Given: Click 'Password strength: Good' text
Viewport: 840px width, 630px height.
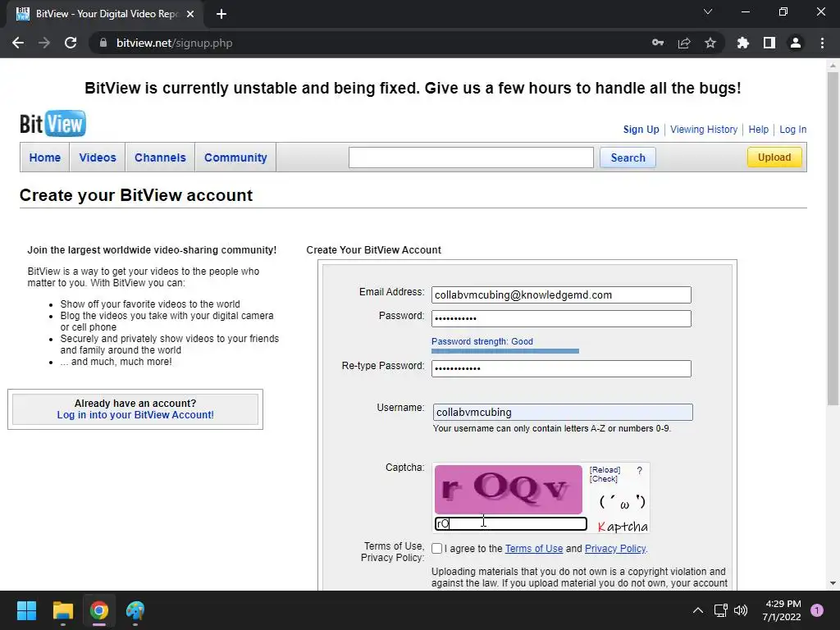Looking at the screenshot, I should click(x=482, y=341).
